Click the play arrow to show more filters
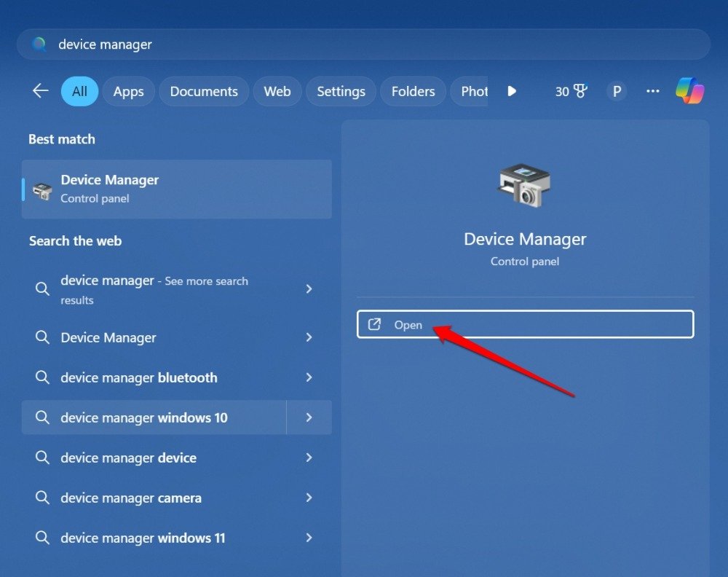This screenshot has height=577, width=728. tap(512, 91)
